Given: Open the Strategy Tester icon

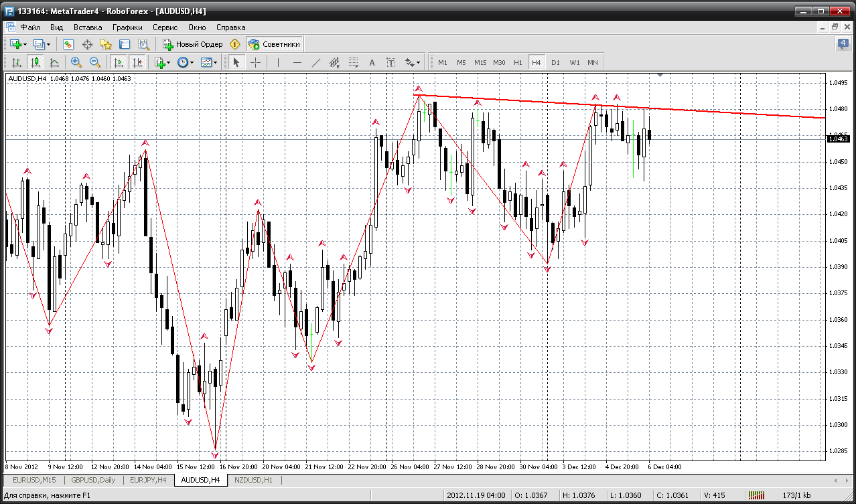Looking at the screenshot, I should point(143,44).
